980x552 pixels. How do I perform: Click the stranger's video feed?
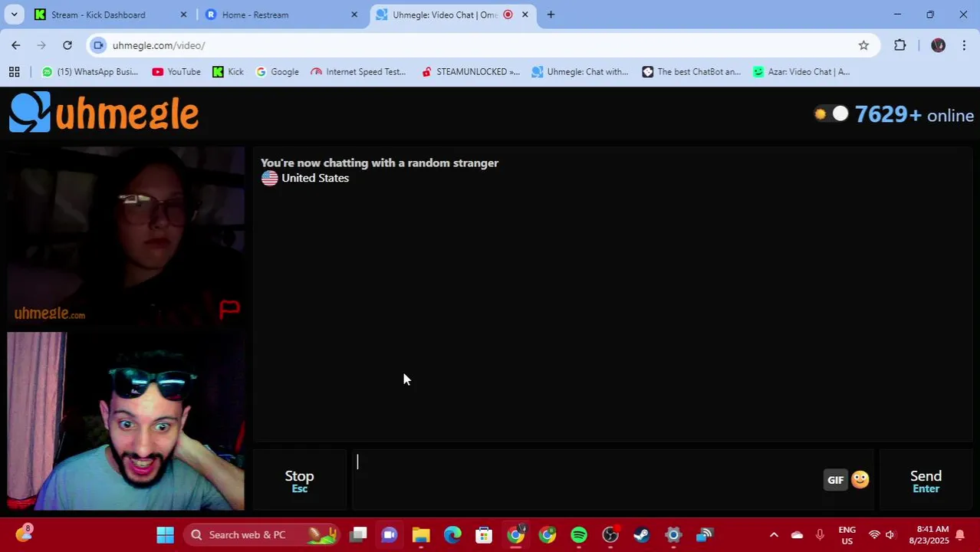pos(126,237)
